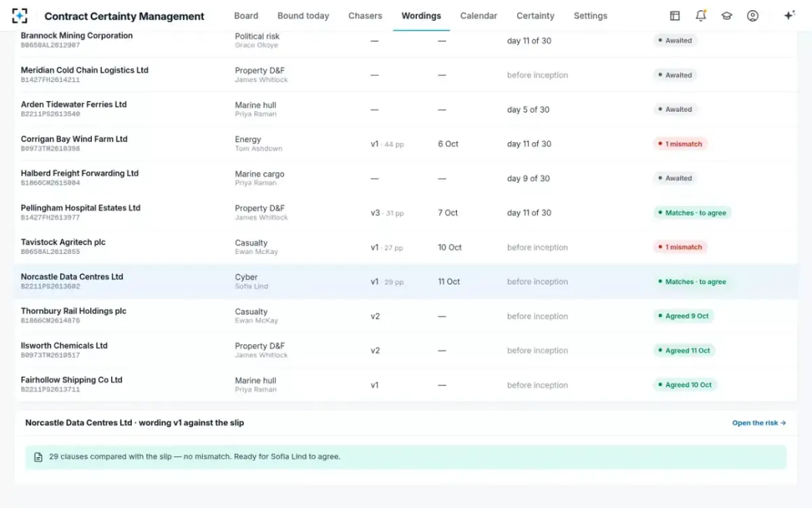Click the Awaited badge for Arden Tidewater

675,109
